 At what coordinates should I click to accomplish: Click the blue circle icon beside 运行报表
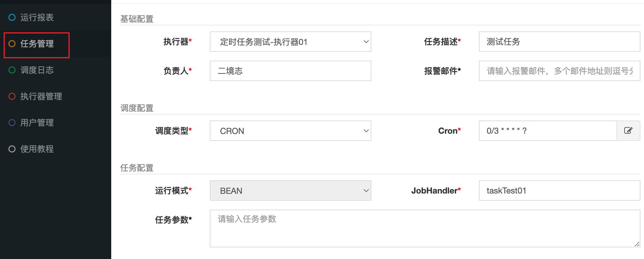pyautogui.click(x=12, y=18)
